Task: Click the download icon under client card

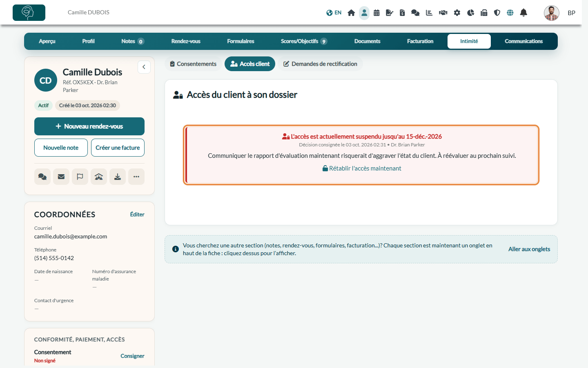Action: (118, 177)
